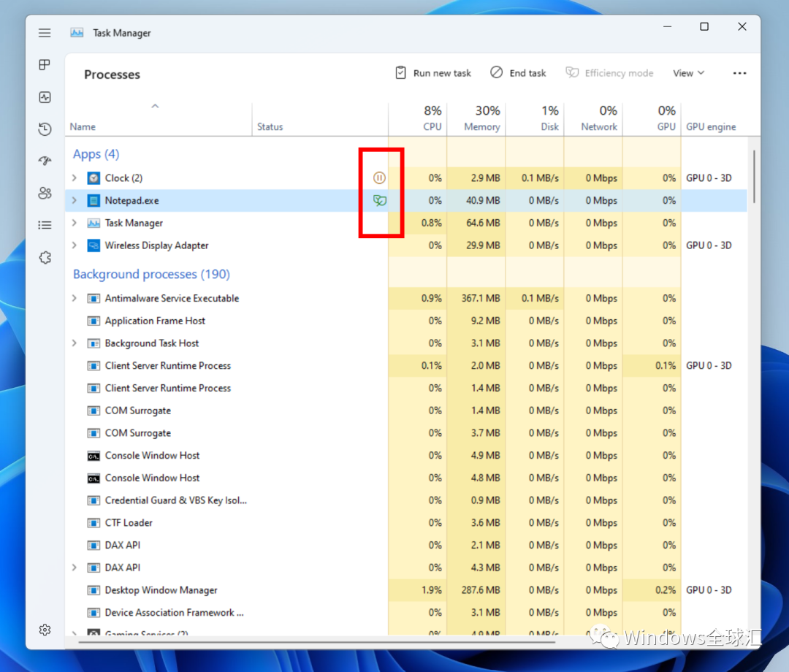Select the second Console Window Host row
This screenshot has width=789, height=672.
pyautogui.click(x=406, y=478)
